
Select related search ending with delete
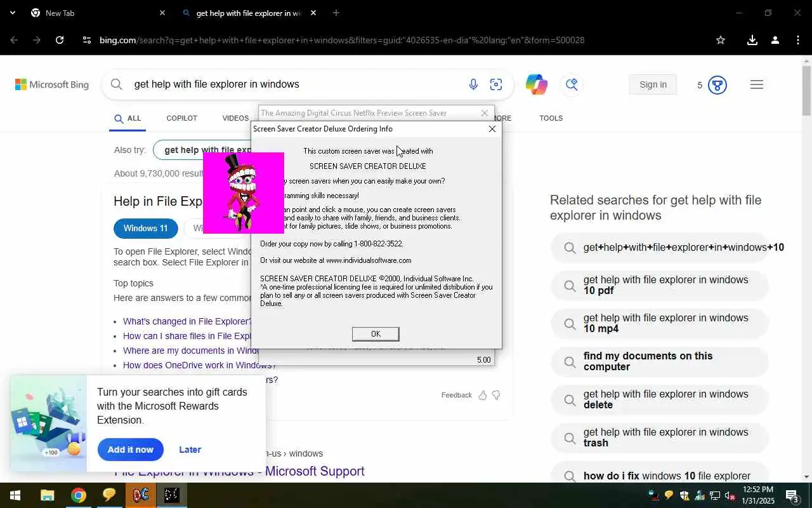point(660,399)
